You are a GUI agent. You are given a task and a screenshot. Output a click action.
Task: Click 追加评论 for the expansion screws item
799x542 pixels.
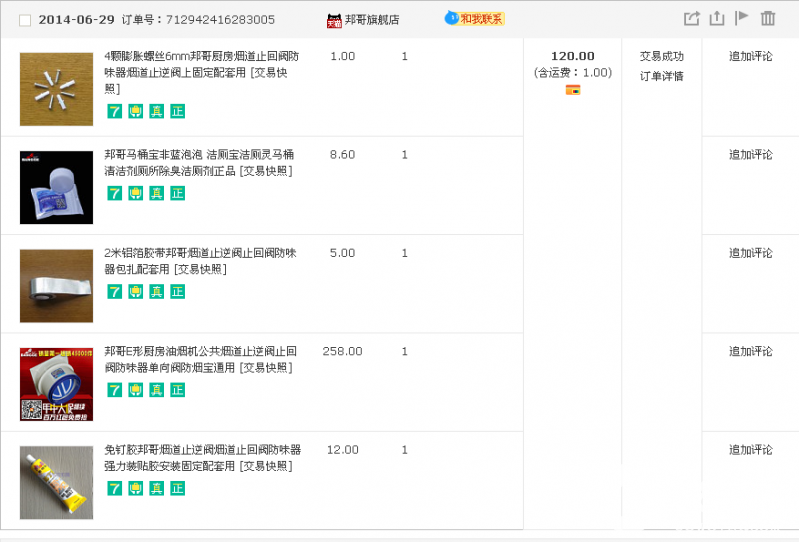tap(750, 57)
